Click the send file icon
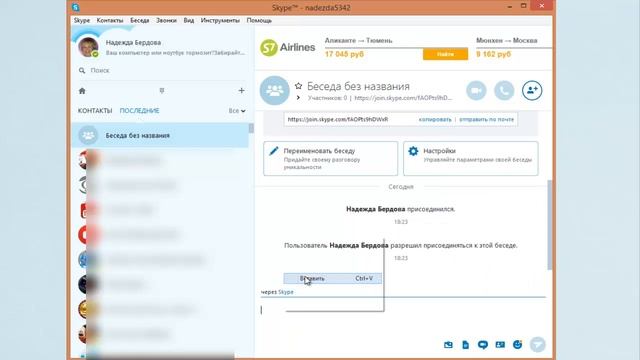 coord(465,345)
